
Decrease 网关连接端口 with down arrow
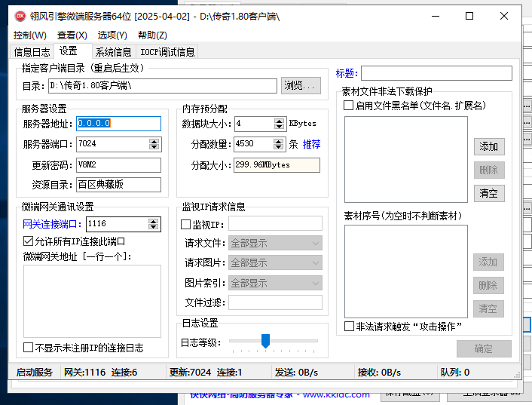tap(154, 227)
